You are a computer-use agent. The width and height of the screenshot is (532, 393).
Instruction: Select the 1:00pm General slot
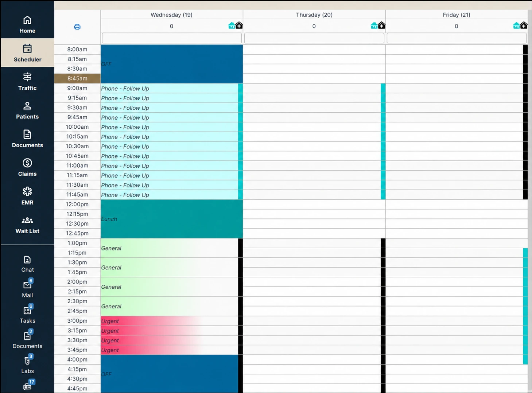[x=170, y=248]
